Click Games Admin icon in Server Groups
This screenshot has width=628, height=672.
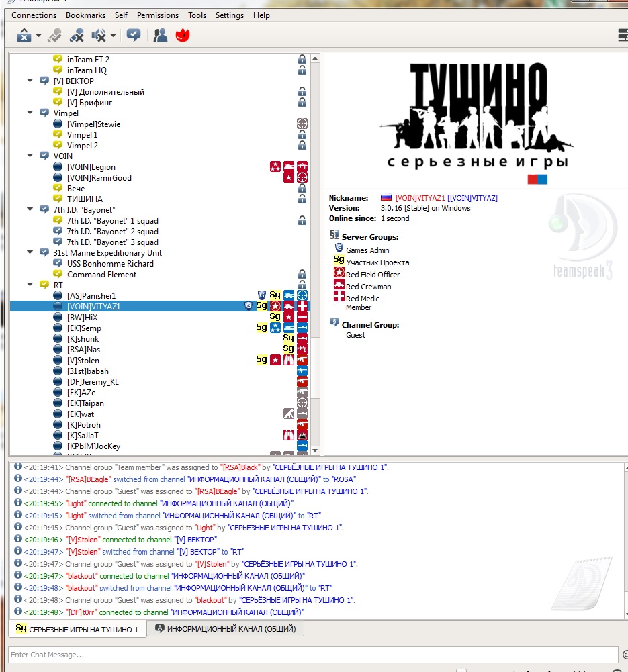[x=339, y=248]
